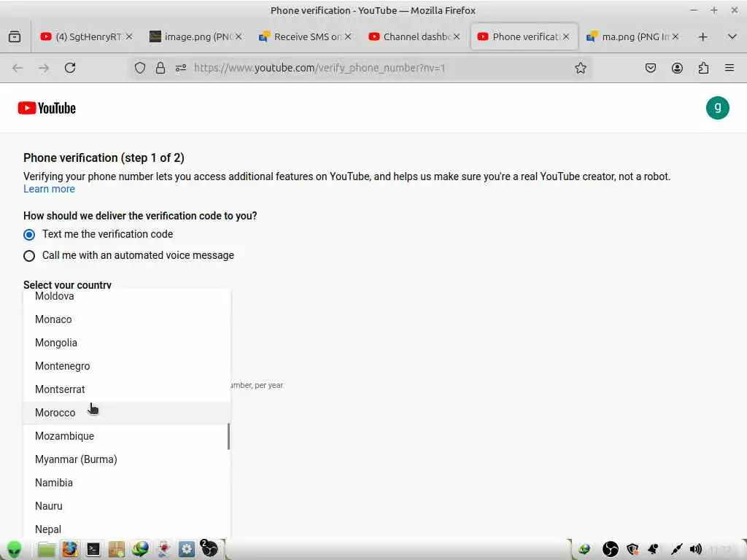Open the extensions puzzle icon
The width and height of the screenshot is (747, 560).
click(x=703, y=68)
